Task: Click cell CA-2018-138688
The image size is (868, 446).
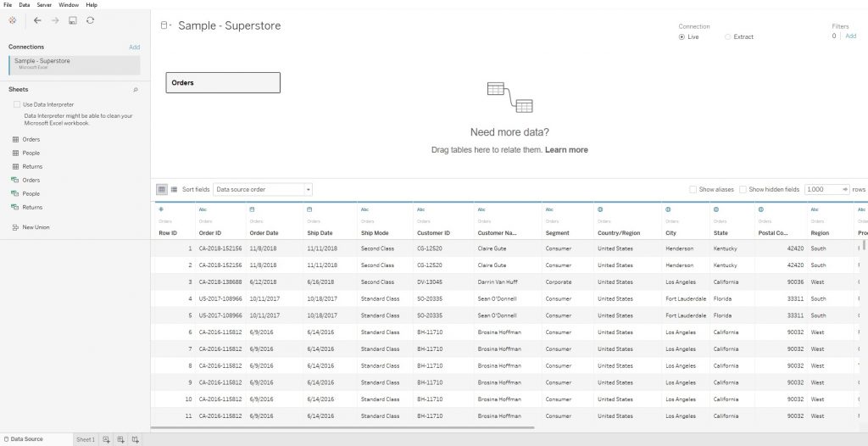Action: (220, 282)
